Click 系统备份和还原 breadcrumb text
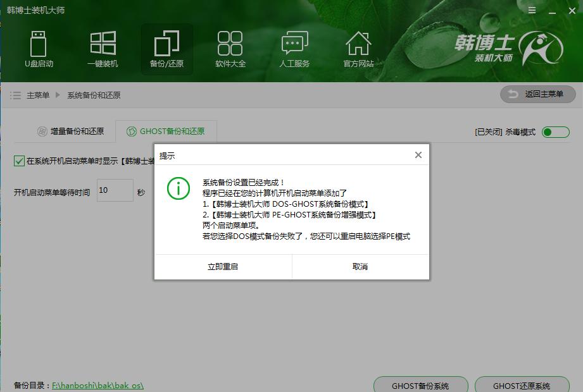Image resolution: width=583 pixels, height=392 pixels. click(94, 95)
